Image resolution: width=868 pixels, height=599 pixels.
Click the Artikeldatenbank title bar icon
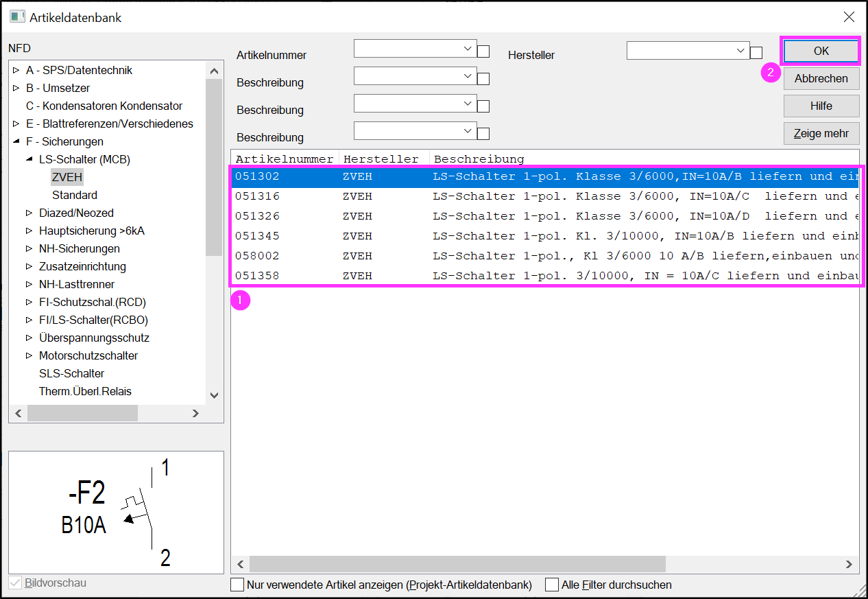(x=17, y=17)
